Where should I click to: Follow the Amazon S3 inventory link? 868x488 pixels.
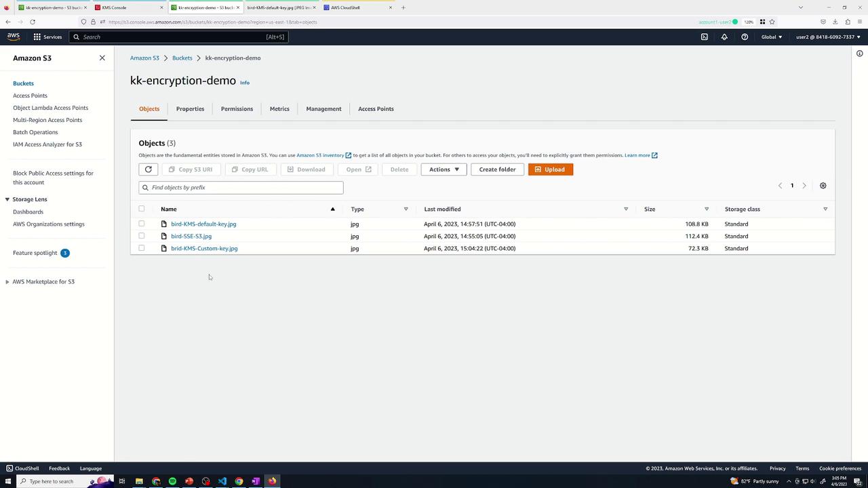pos(324,155)
